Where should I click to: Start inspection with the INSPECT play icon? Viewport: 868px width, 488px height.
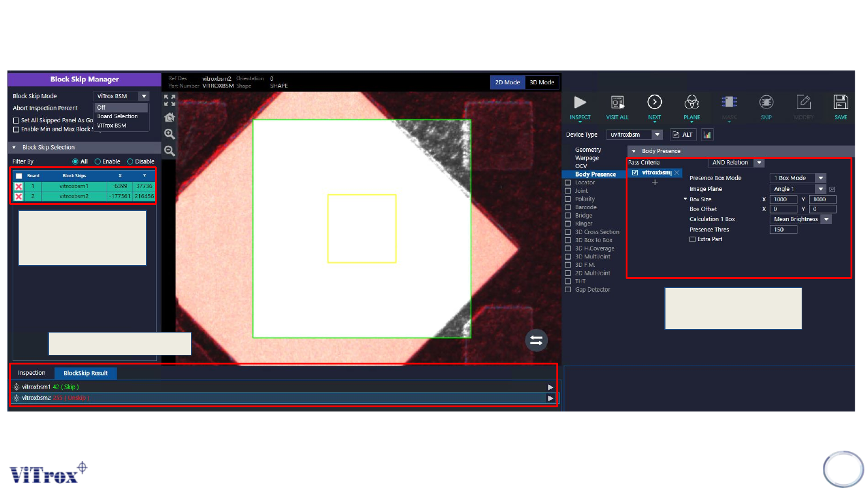point(580,102)
